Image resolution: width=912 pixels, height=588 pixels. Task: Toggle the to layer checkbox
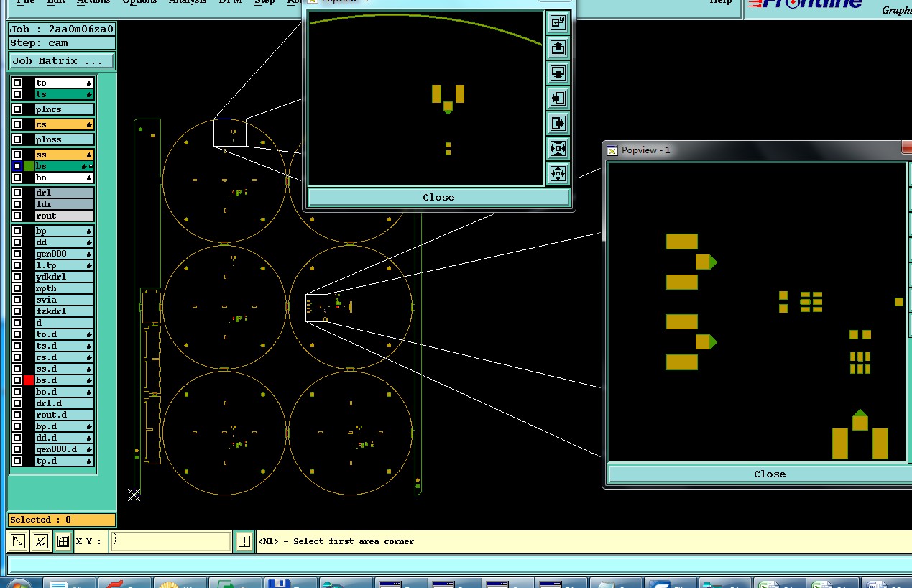tap(17, 83)
